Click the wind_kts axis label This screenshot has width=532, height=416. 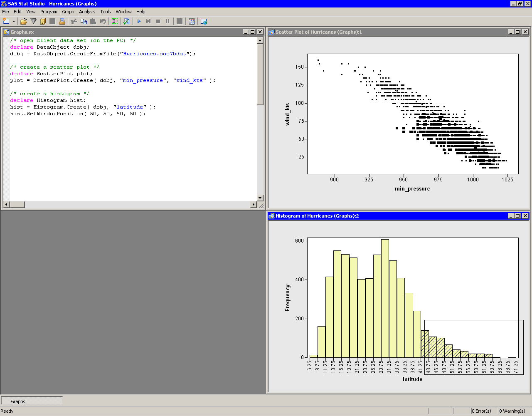[x=287, y=114]
